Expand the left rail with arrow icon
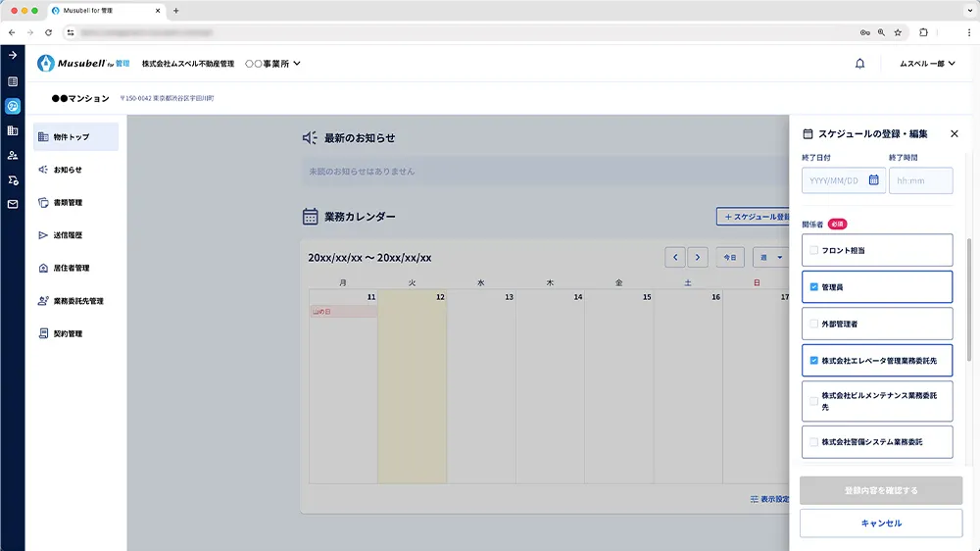 pyautogui.click(x=13, y=56)
